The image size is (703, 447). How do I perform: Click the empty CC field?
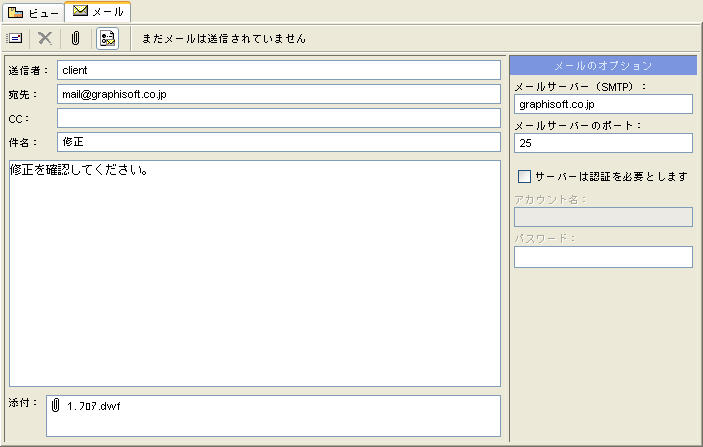point(279,118)
